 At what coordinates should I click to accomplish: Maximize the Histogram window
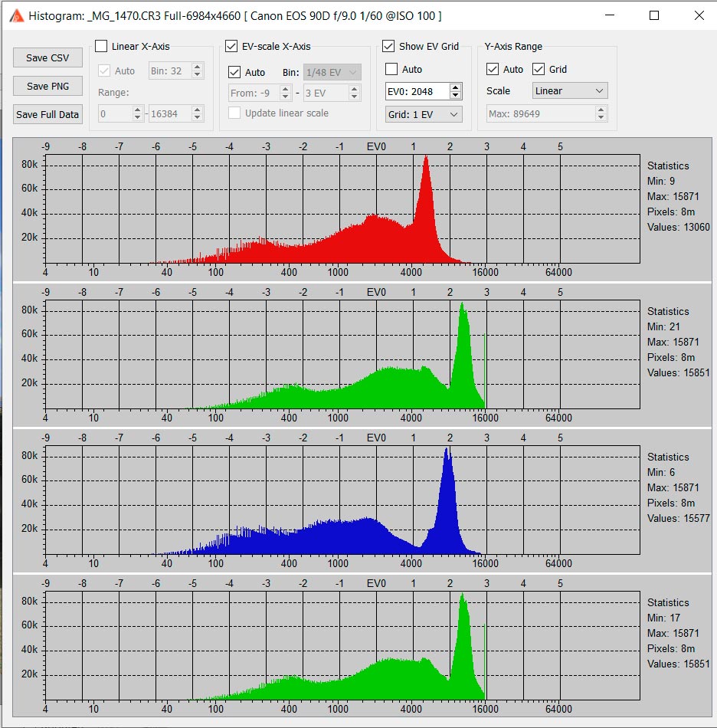pyautogui.click(x=653, y=15)
